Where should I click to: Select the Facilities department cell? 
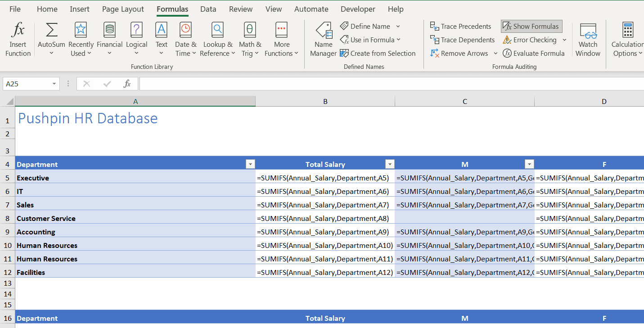[135, 272]
